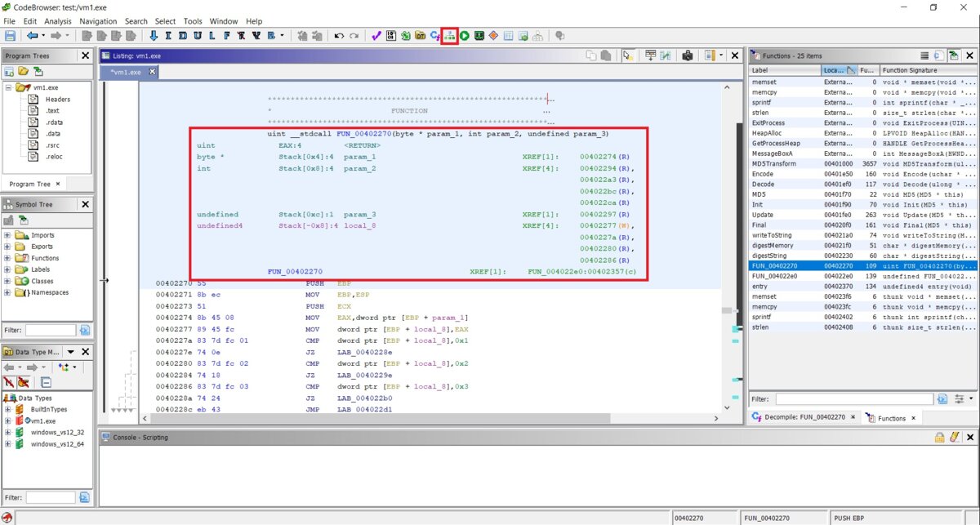Jump to next function (F icon)

click(x=227, y=36)
